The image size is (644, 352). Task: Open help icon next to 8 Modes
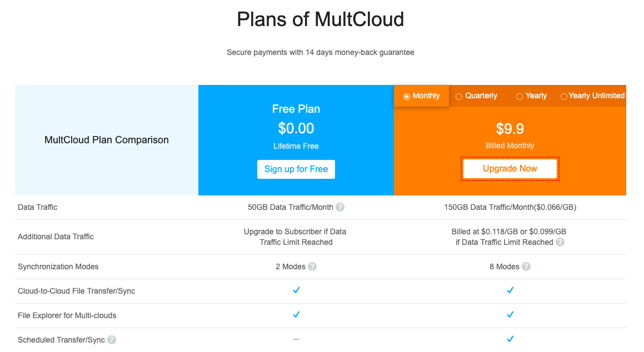pos(526,266)
